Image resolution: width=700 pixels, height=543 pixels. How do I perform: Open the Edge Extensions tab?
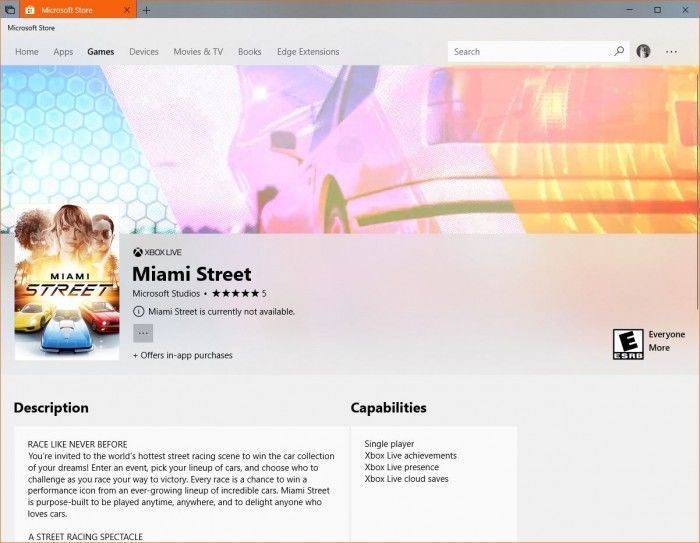pos(308,52)
